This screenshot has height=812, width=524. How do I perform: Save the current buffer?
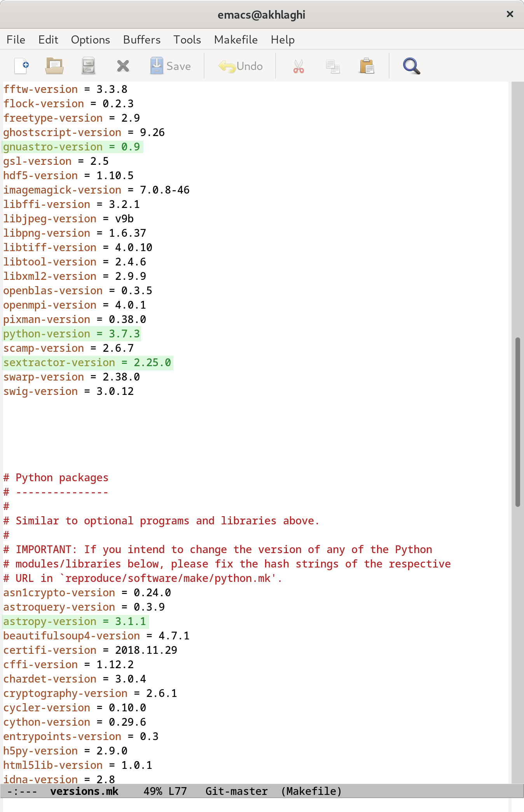point(170,66)
